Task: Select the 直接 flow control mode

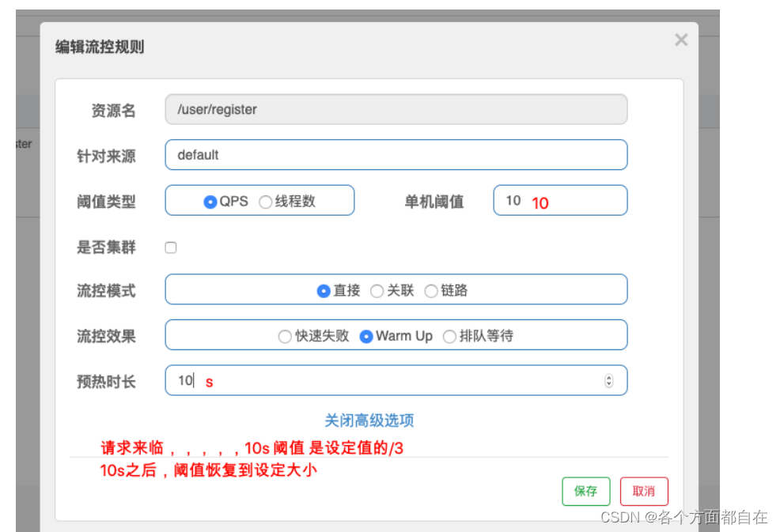Action: click(324, 291)
